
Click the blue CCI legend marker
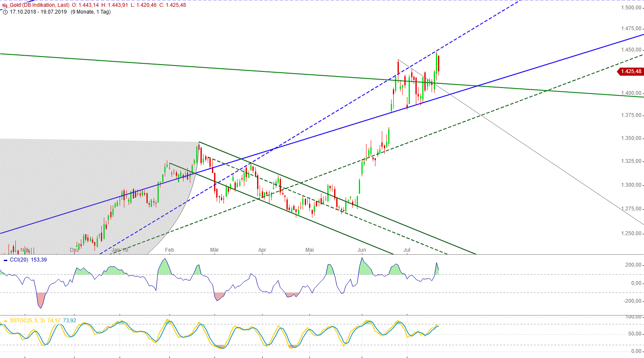click(x=5, y=260)
